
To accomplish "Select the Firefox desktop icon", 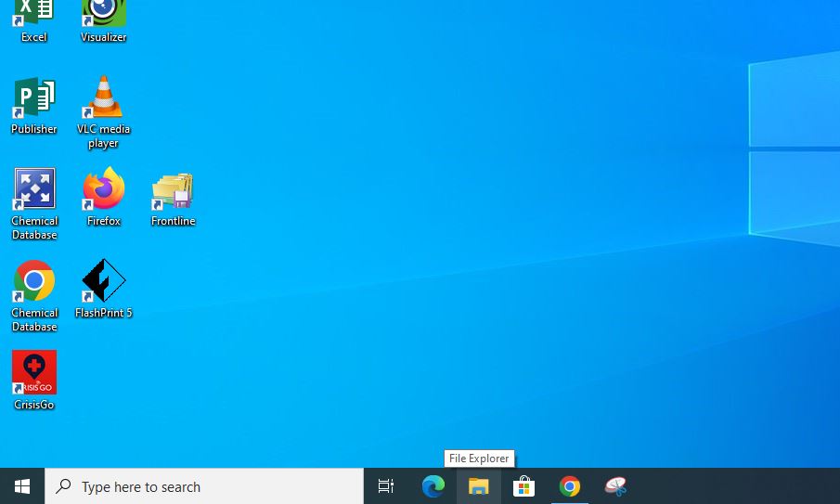I will click(103, 197).
